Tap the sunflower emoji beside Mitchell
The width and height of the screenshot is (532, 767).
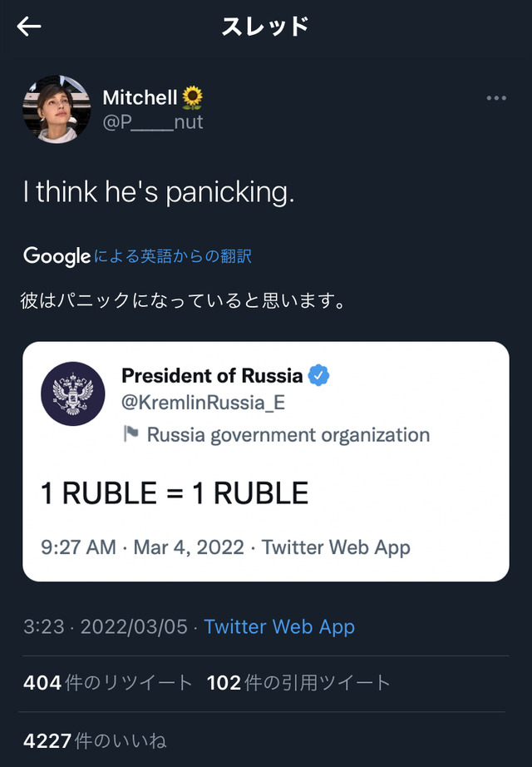193,97
